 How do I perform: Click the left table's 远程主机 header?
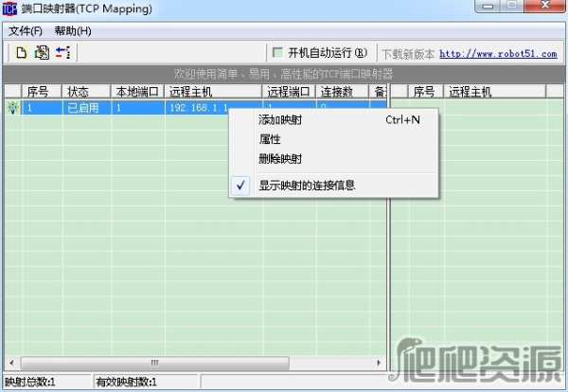coord(213,92)
